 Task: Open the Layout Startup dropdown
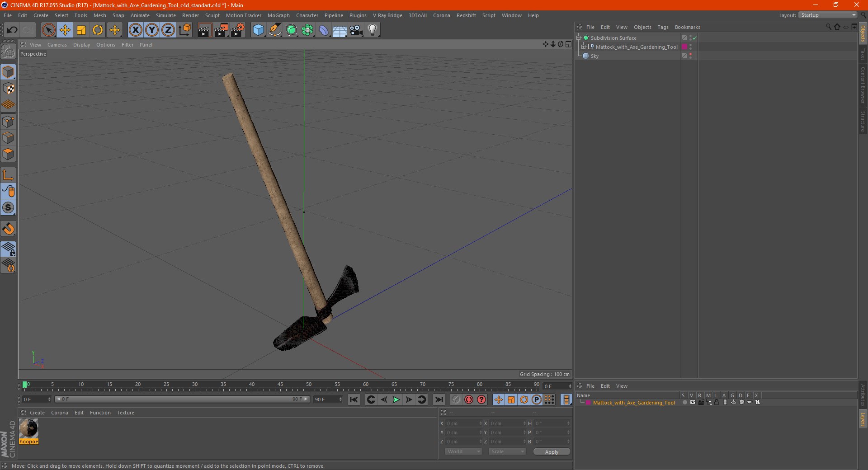click(x=828, y=15)
